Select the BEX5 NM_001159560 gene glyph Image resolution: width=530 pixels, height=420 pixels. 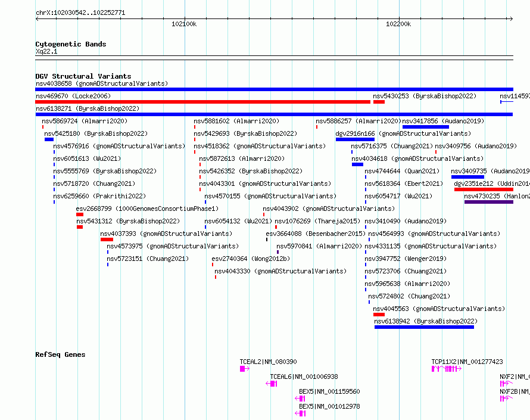tap(300, 399)
